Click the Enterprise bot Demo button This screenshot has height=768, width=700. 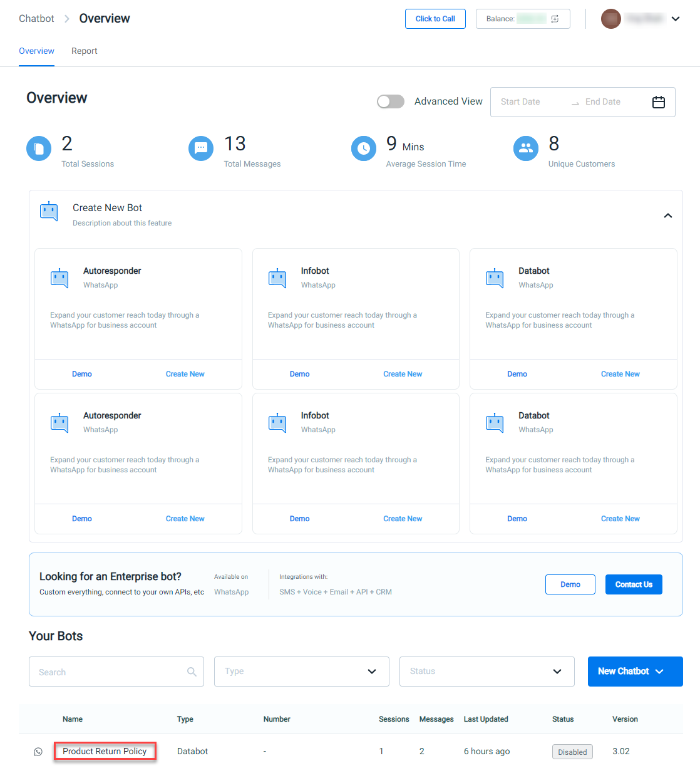[570, 584]
